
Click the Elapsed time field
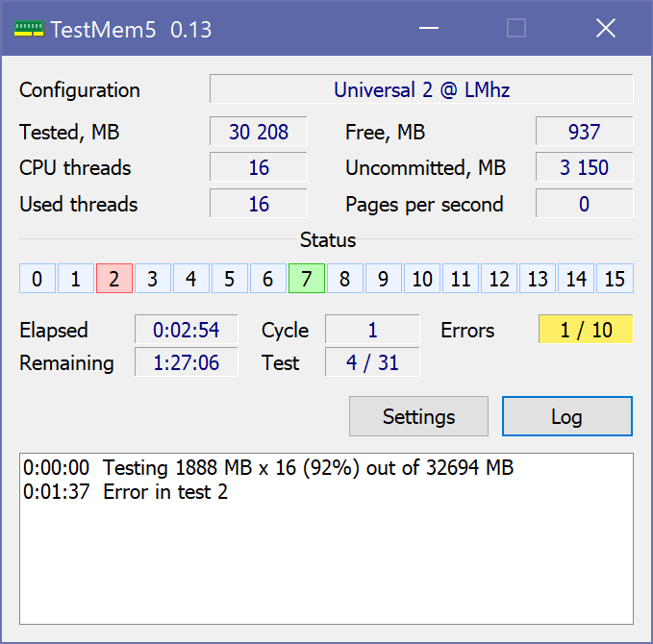(186, 330)
